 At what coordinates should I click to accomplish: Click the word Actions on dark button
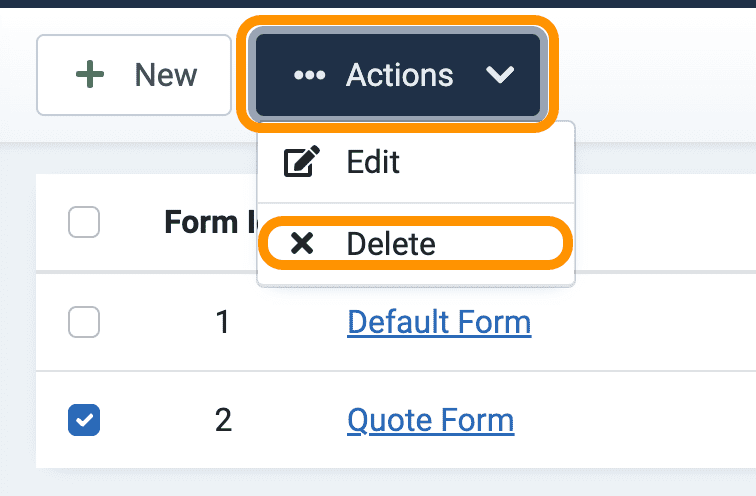click(x=400, y=75)
